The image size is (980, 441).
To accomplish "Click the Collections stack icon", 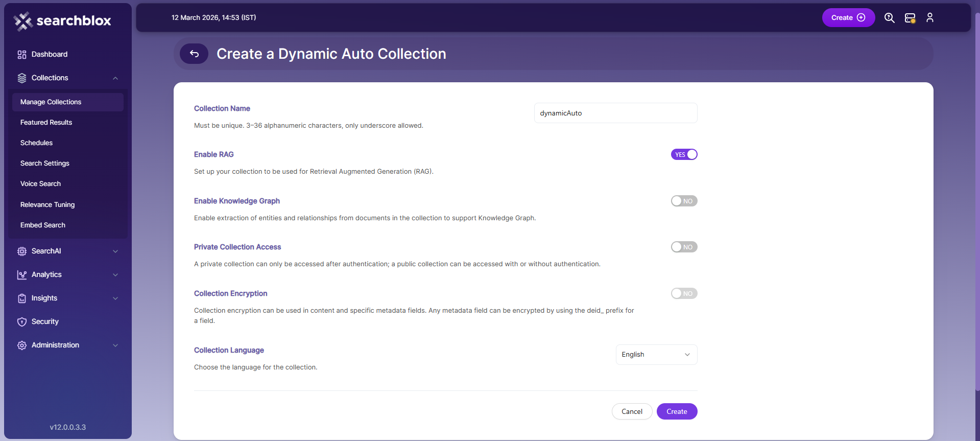I will [22, 78].
